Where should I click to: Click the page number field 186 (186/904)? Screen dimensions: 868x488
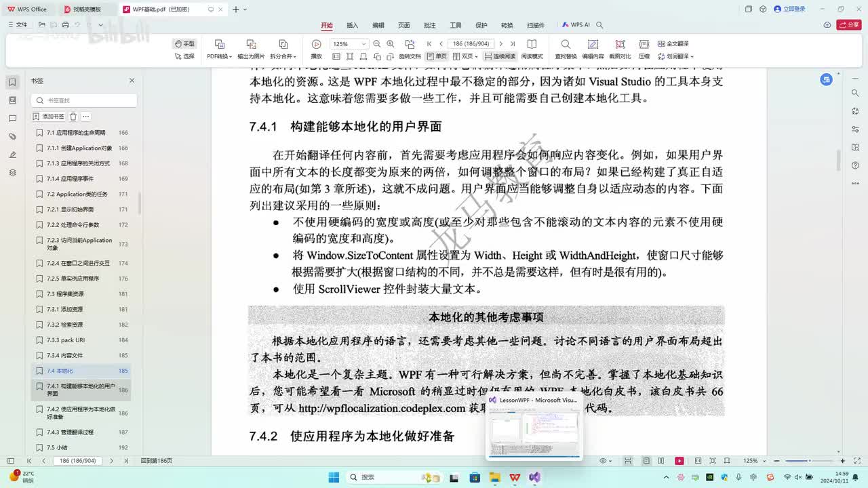coord(471,43)
